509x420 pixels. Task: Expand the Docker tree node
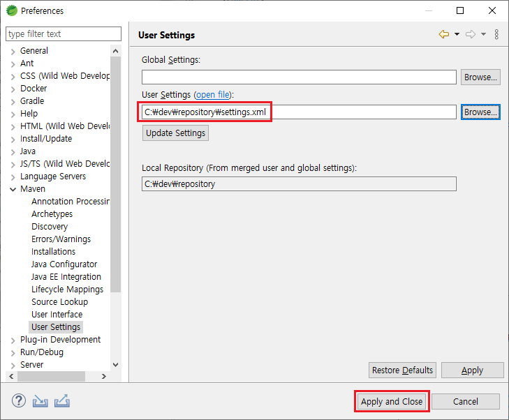13,89
